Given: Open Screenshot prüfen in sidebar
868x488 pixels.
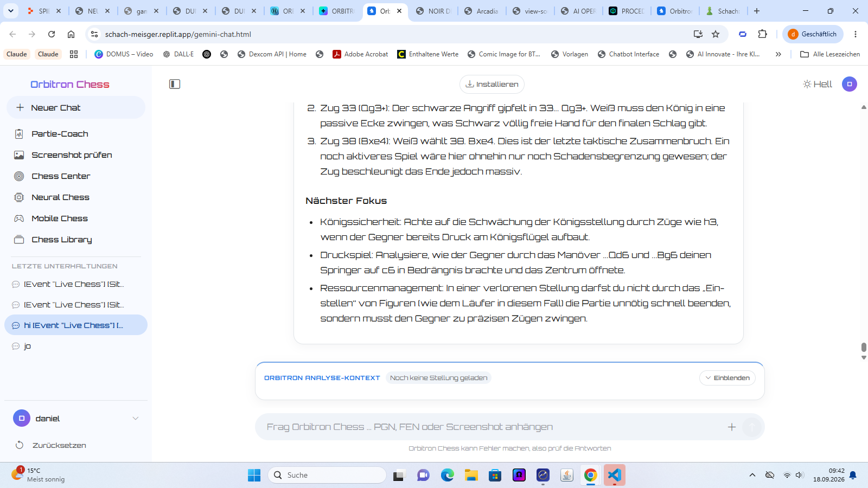Looking at the screenshot, I should pyautogui.click(x=76, y=155).
